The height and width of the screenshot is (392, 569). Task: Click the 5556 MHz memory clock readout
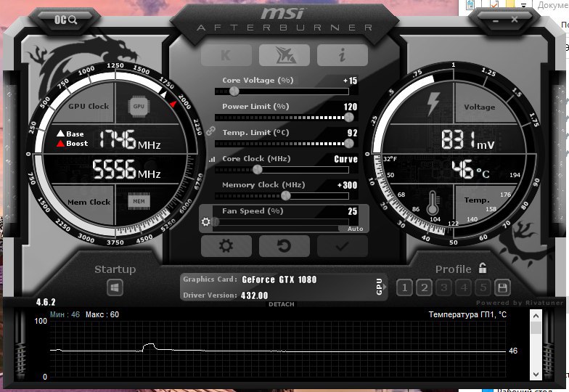click(x=126, y=170)
